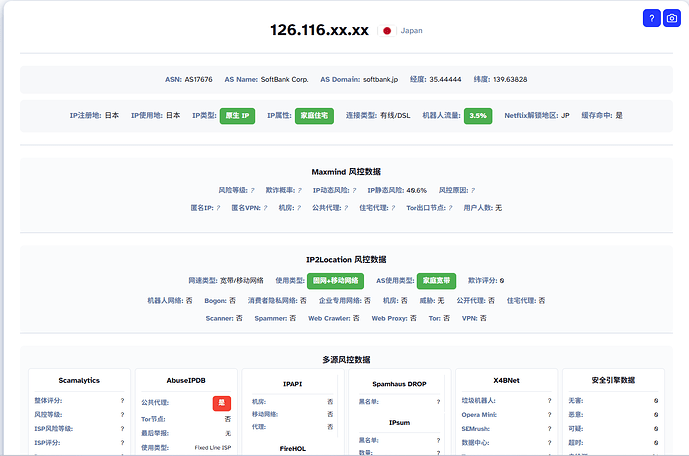
Task: Click the red 是 badge under AbuseIPDB
Action: pyautogui.click(x=221, y=403)
